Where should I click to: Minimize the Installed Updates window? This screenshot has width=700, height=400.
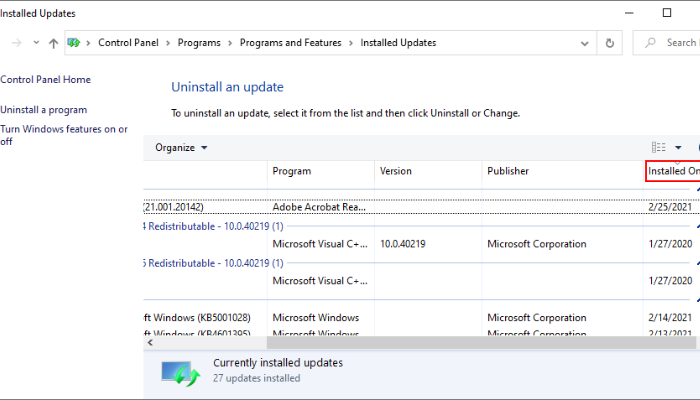[x=629, y=13]
